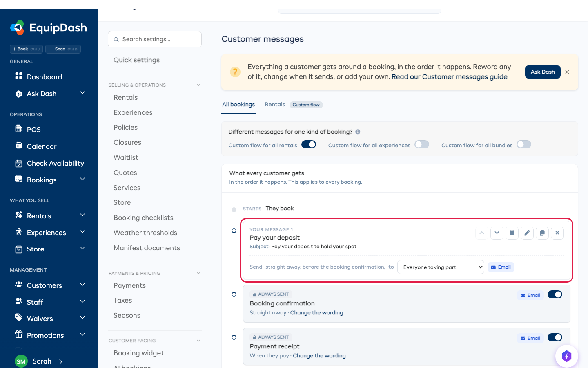Pause the Pay your deposit message
The image size is (588, 368).
(512, 233)
